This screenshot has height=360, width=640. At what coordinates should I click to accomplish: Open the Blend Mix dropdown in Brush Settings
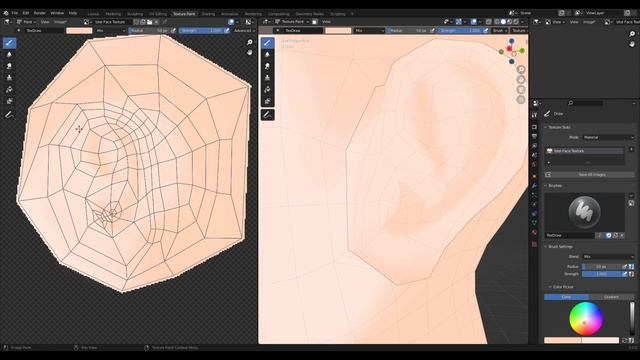(x=608, y=257)
